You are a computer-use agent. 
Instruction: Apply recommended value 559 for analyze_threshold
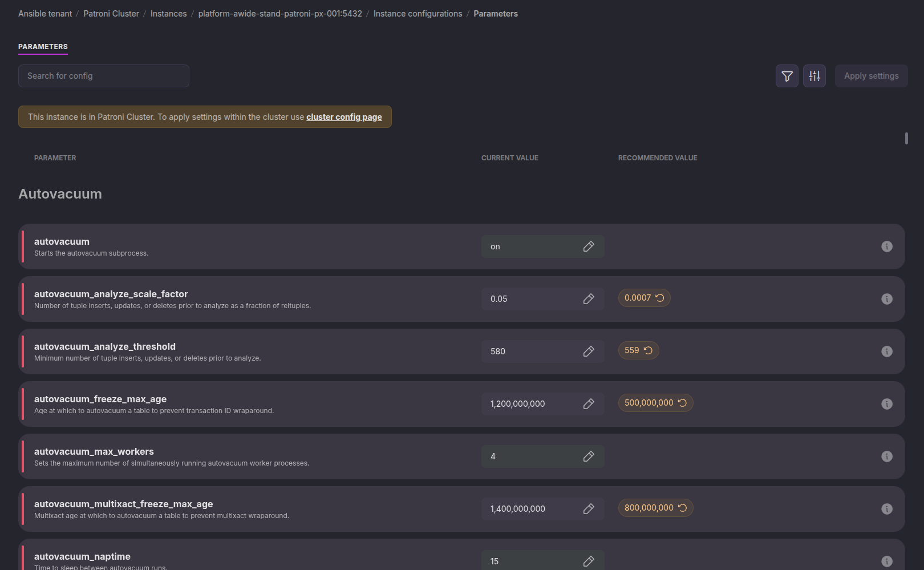point(638,350)
